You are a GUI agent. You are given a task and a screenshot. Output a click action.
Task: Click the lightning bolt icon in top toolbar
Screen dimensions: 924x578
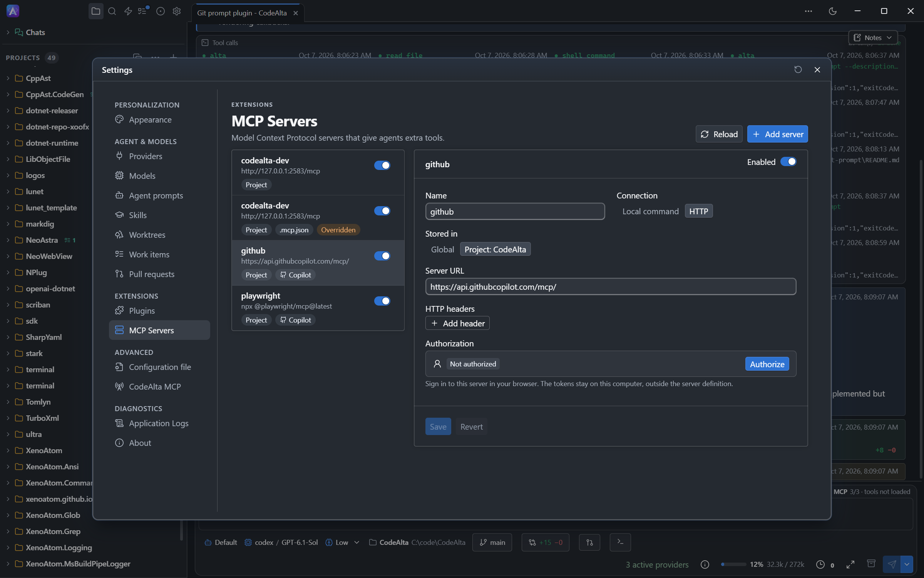click(x=128, y=12)
